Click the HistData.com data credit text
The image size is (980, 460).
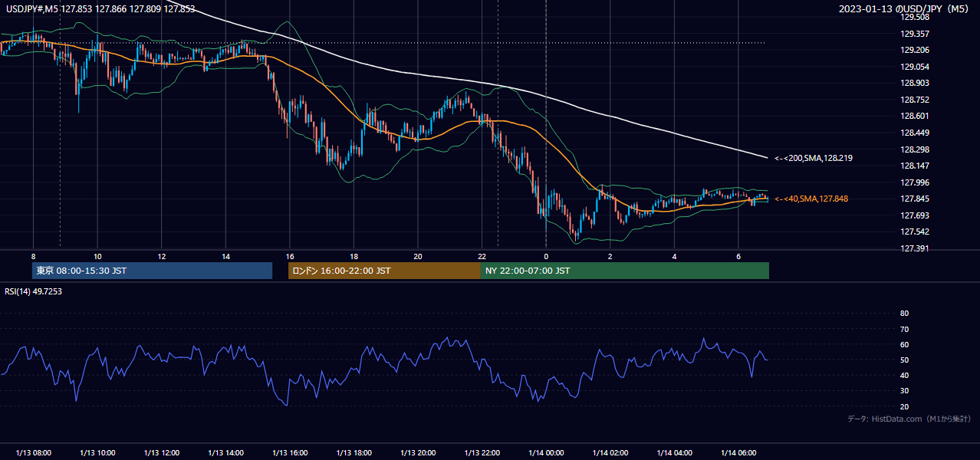coord(909,419)
